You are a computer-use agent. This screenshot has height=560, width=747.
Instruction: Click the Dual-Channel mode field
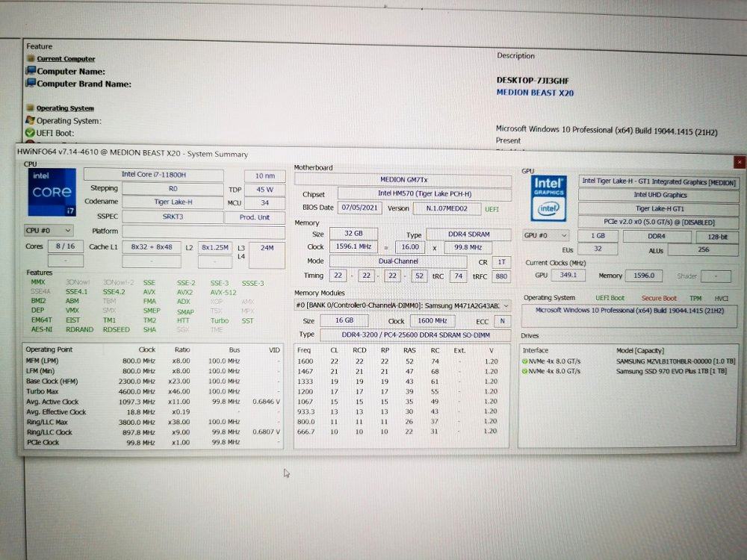click(398, 261)
